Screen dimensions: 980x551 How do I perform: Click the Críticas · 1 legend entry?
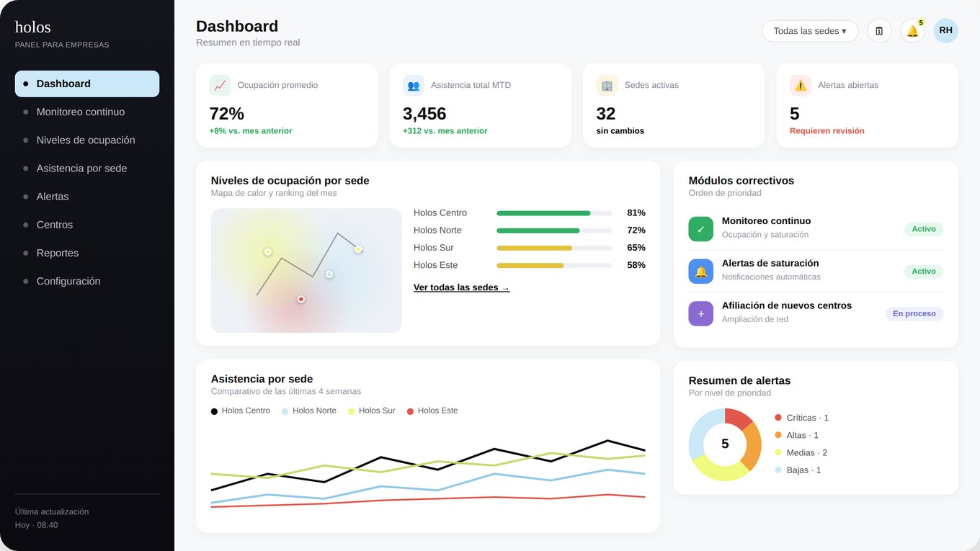[802, 418]
